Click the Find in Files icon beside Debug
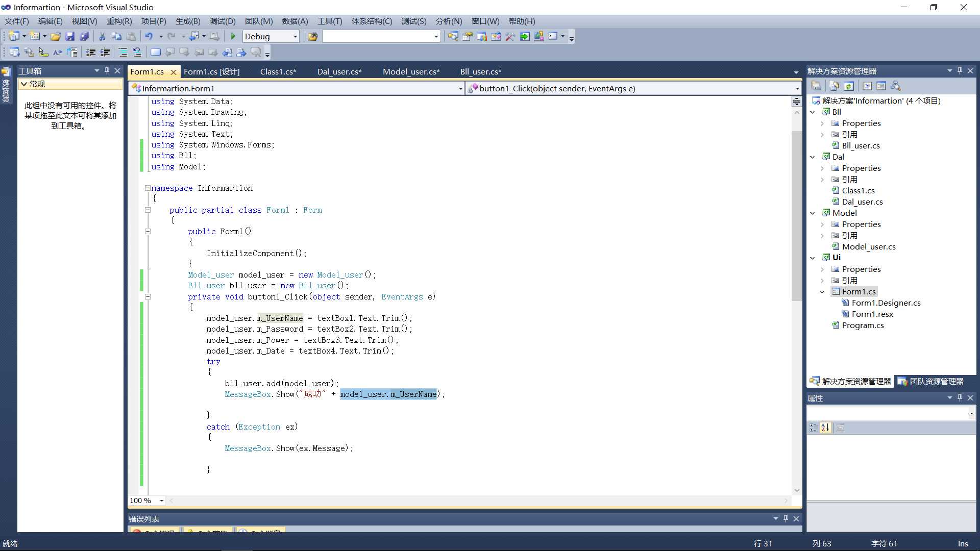The width and height of the screenshot is (980, 551). (x=313, y=36)
